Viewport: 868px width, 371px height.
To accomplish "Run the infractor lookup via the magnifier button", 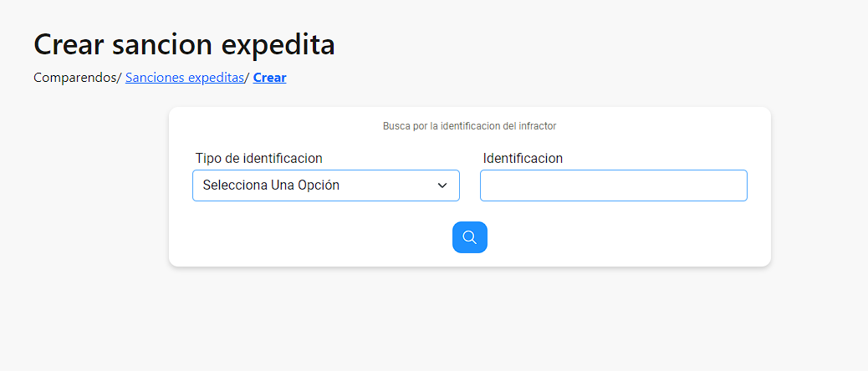I will coord(469,237).
